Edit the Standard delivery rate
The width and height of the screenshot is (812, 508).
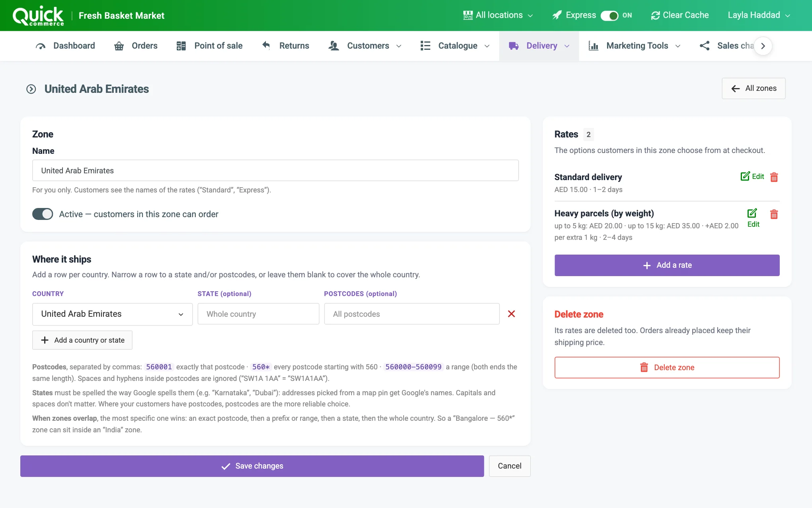pyautogui.click(x=752, y=176)
